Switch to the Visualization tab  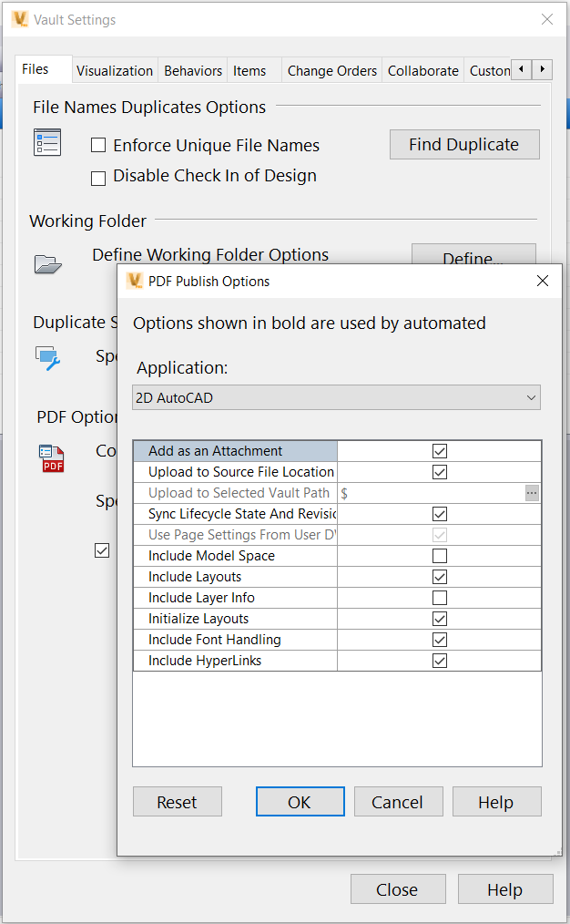coord(114,69)
